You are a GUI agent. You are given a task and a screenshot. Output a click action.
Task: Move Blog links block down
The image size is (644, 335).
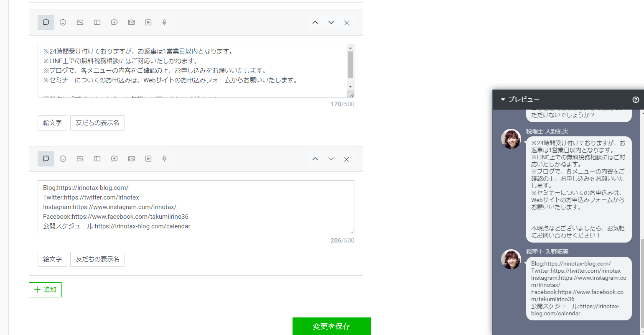[331, 159]
